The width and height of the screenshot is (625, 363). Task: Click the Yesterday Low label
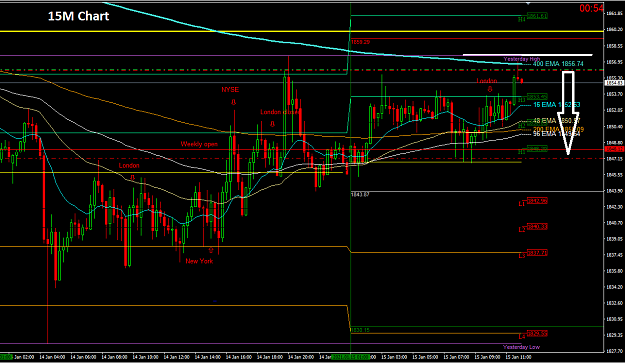click(x=521, y=347)
